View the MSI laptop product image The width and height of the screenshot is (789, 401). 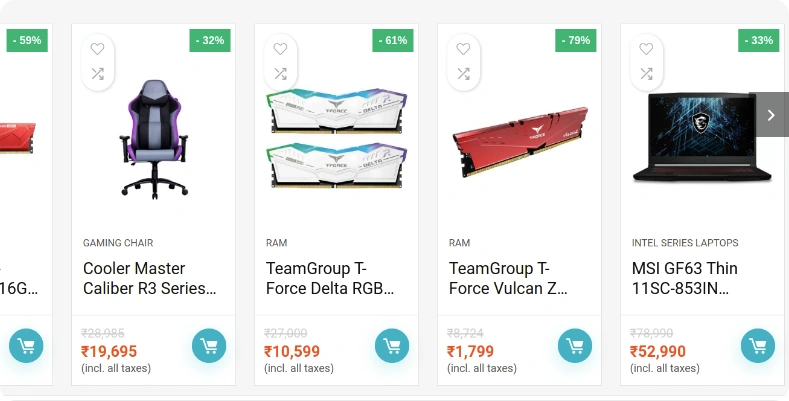(702, 138)
